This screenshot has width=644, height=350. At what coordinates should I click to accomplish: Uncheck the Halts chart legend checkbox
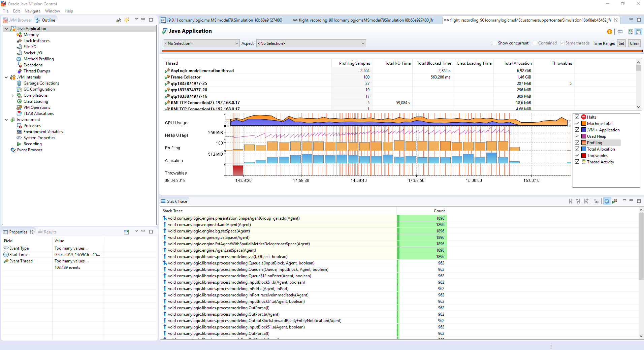coord(577,117)
